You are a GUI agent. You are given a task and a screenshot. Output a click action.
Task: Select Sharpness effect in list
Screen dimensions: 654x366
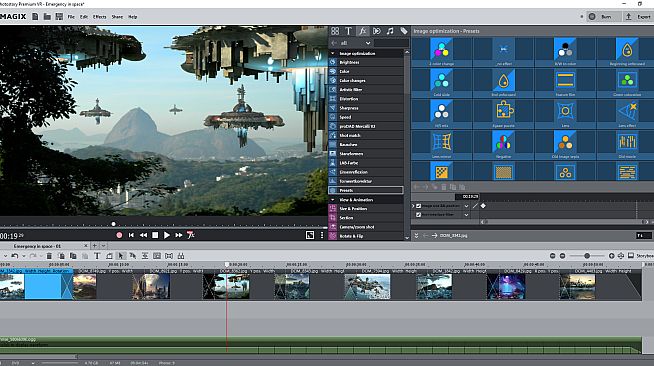point(366,108)
